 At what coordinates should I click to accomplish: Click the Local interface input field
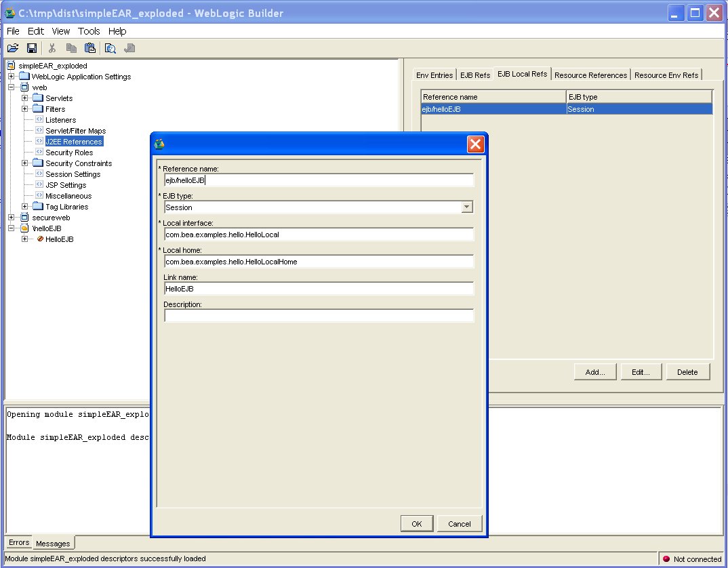(319, 235)
